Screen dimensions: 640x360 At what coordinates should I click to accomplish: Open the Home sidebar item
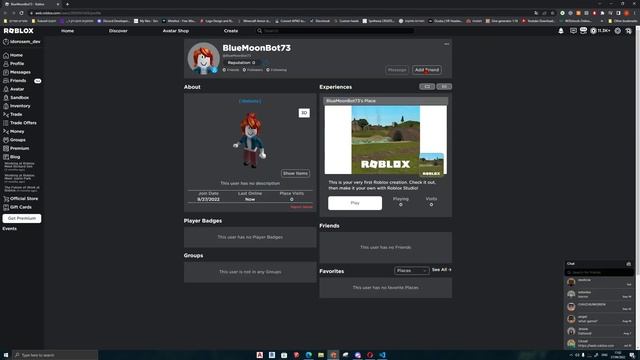click(13, 55)
